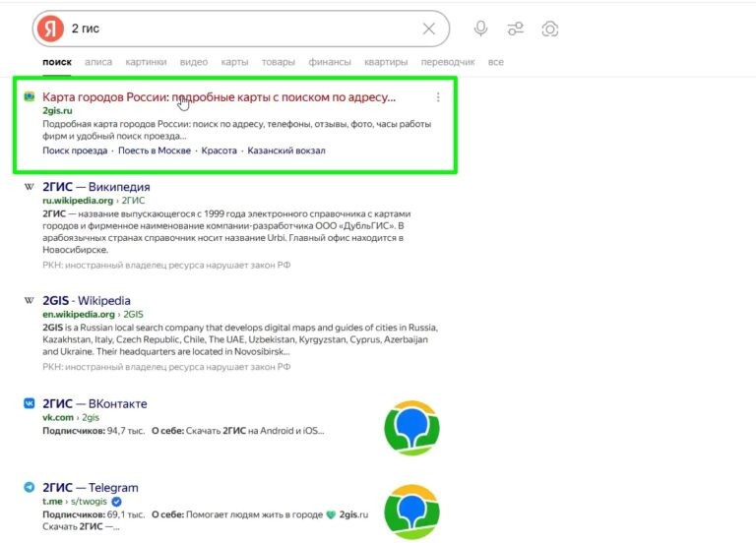Switch to the 'квартиры' tab
The width and height of the screenshot is (756, 543).
coord(386,62)
